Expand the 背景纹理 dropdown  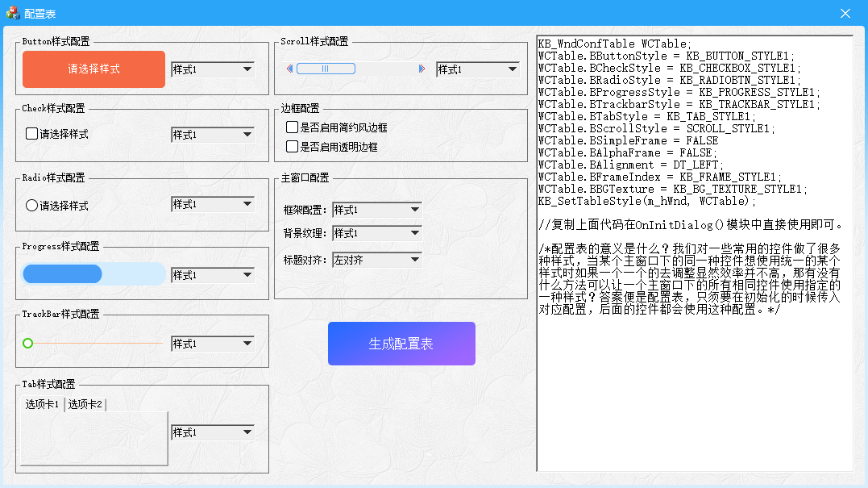(377, 233)
